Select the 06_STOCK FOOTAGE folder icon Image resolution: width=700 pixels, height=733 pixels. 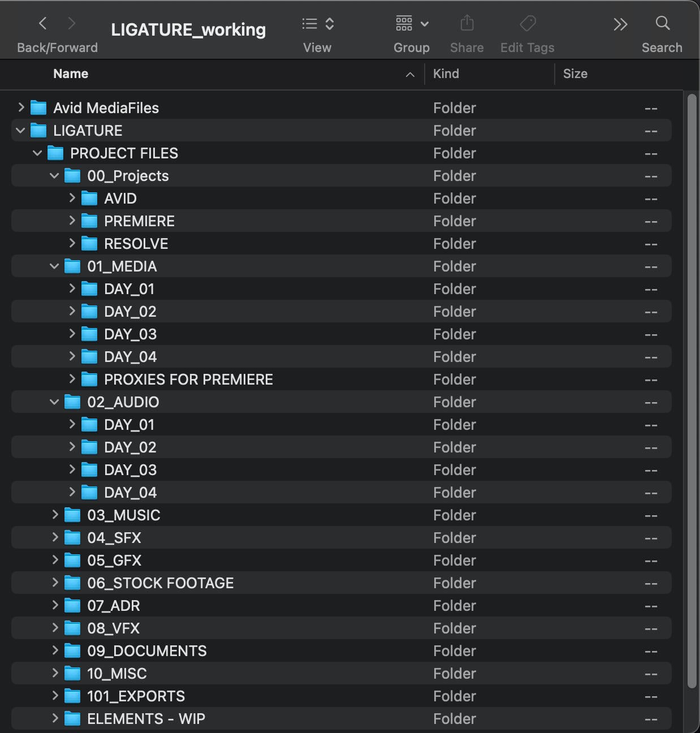point(72,583)
